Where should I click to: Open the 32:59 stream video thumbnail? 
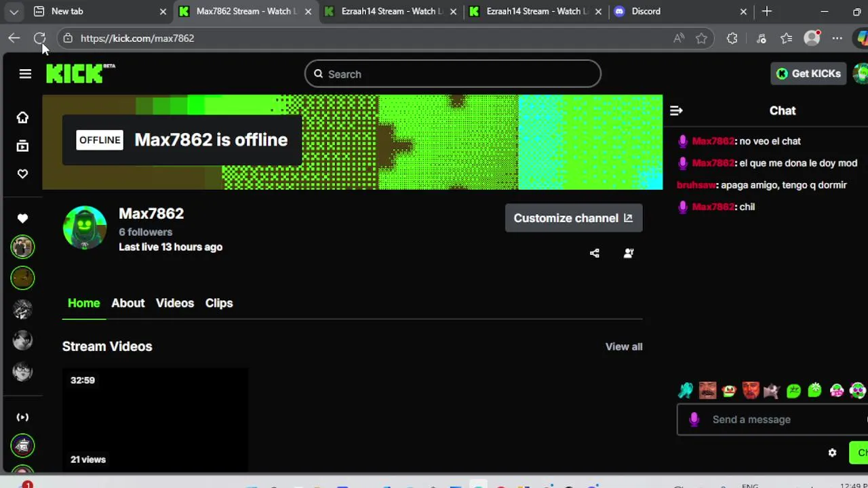pos(155,420)
